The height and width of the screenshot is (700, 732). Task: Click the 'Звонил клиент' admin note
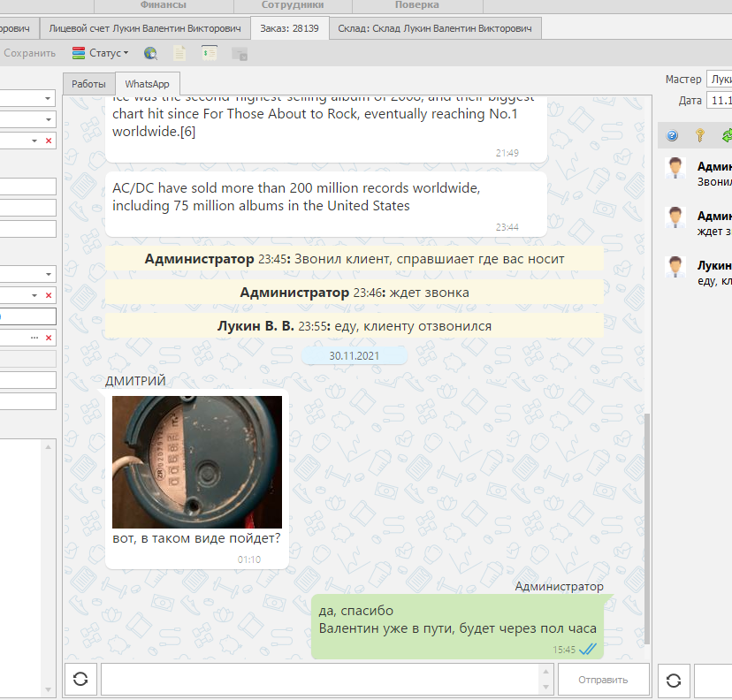coord(355,259)
